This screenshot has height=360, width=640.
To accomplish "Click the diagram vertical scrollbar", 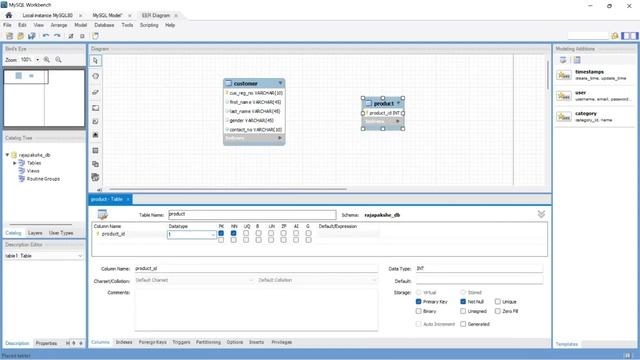I will (548, 75).
